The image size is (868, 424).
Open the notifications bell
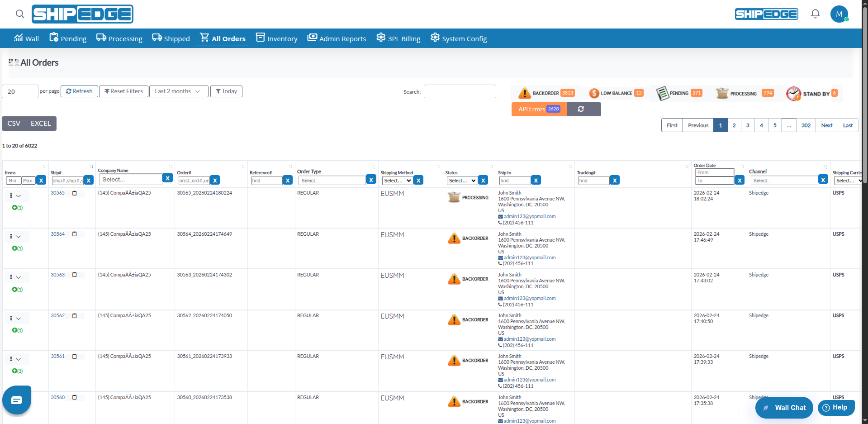coord(815,14)
